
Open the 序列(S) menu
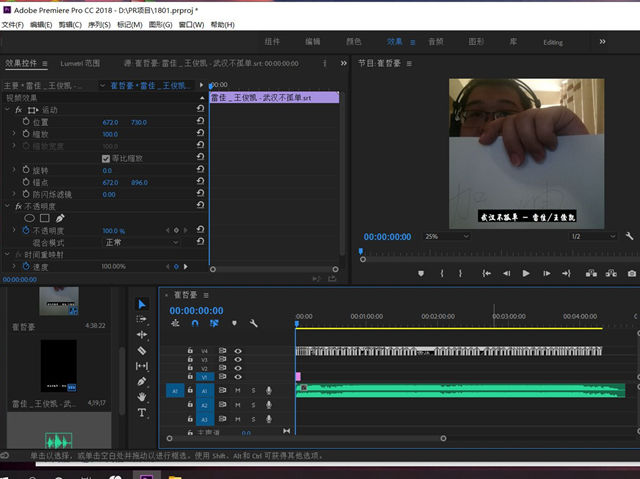[x=101, y=24]
